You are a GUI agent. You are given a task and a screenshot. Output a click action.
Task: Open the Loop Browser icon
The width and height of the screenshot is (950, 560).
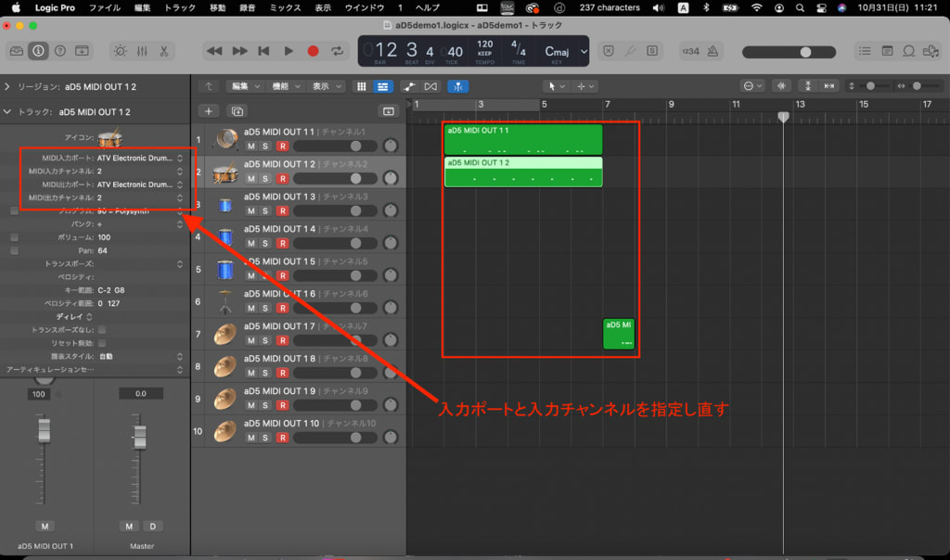[909, 51]
